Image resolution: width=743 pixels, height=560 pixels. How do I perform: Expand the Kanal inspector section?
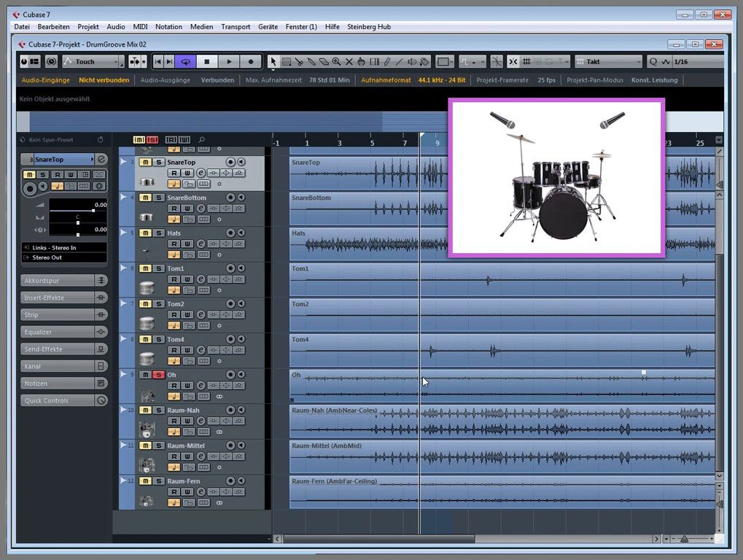64,366
